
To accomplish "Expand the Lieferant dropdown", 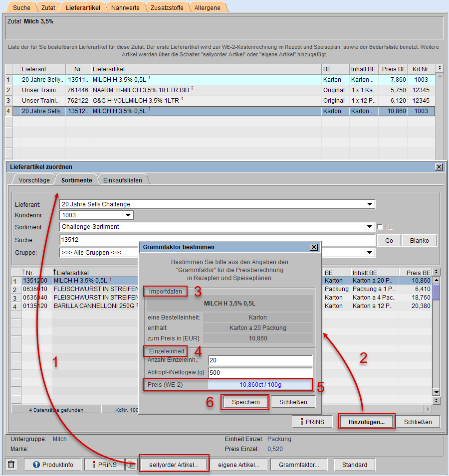I will pos(369,204).
